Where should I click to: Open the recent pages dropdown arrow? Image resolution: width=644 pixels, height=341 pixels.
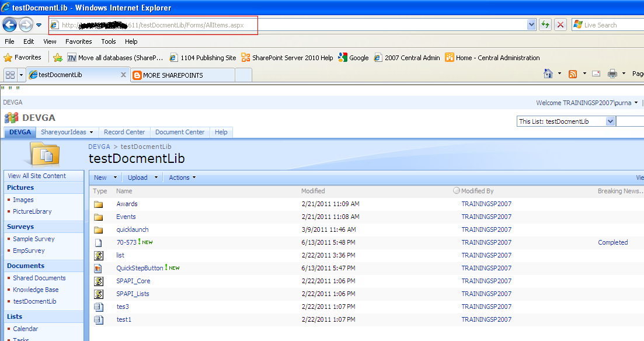[39, 25]
